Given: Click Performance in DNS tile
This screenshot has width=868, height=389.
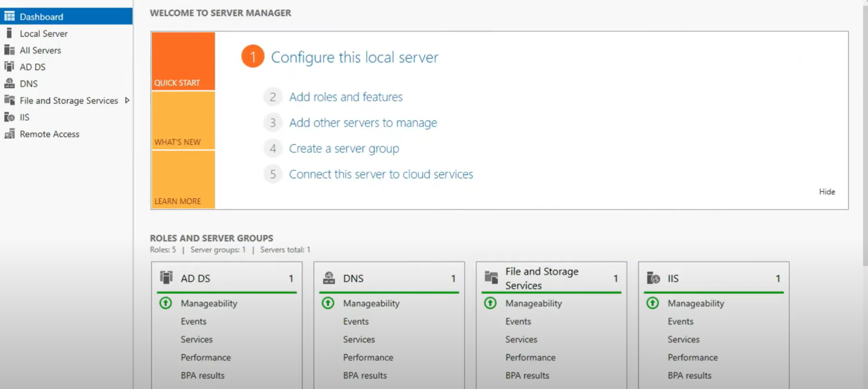Looking at the screenshot, I should pos(368,357).
